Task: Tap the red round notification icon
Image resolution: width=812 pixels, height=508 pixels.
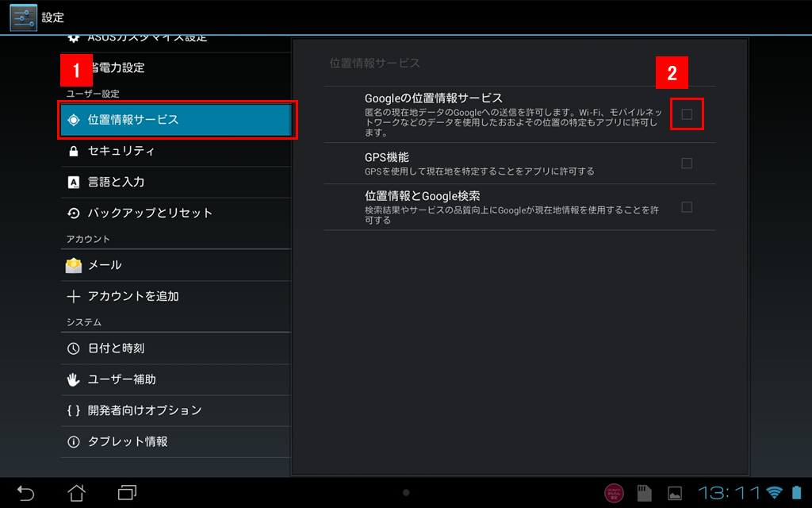Action: 615,493
